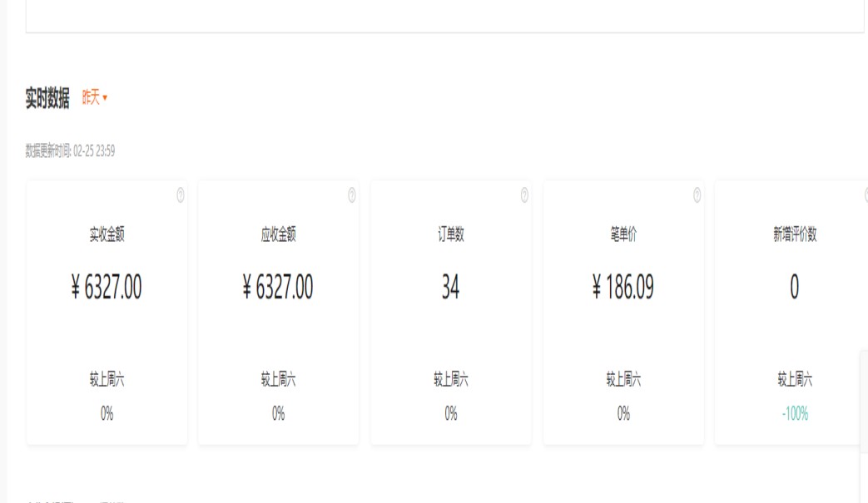Click the 新增评价数 card title
Screen dimensions: 868x503
click(795, 235)
